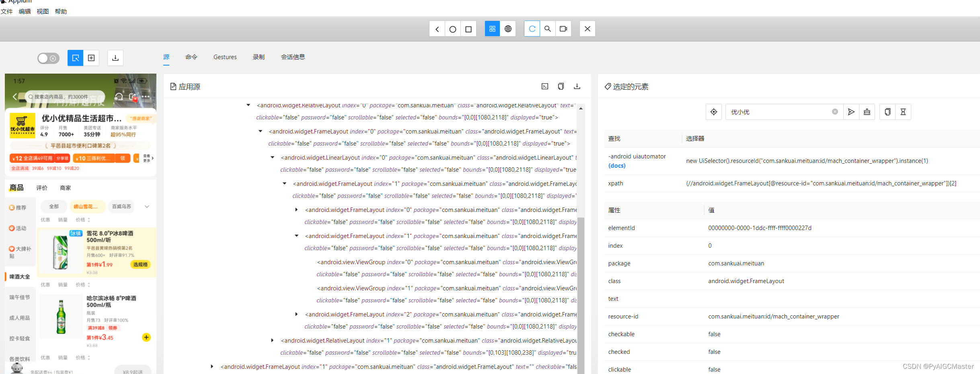Tap the store search bar in device screenshot
This screenshot has height=374, width=980.
click(64, 97)
